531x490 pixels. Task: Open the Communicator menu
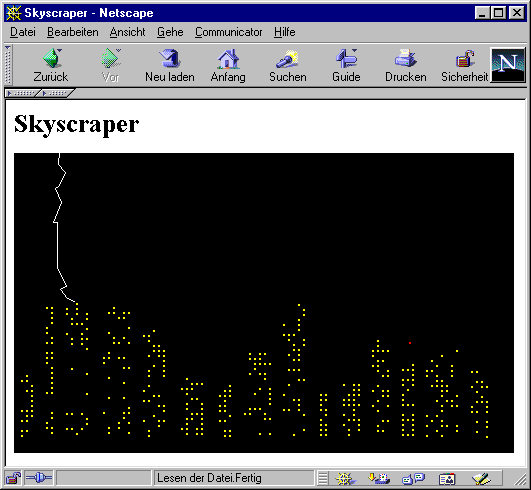(229, 32)
